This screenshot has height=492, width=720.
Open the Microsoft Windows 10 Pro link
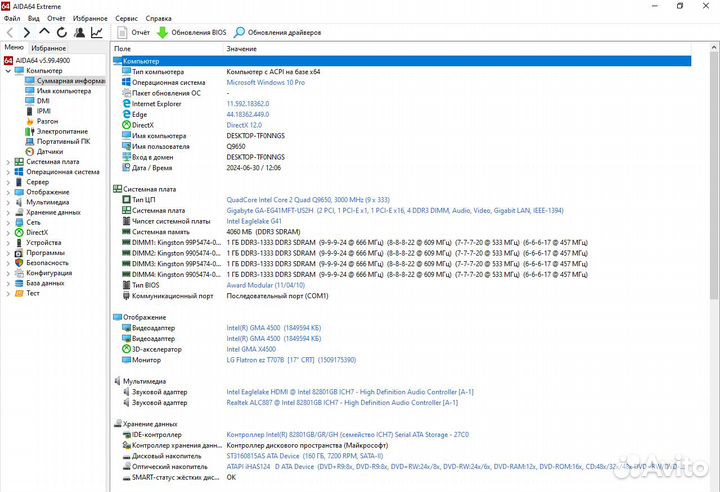point(265,82)
